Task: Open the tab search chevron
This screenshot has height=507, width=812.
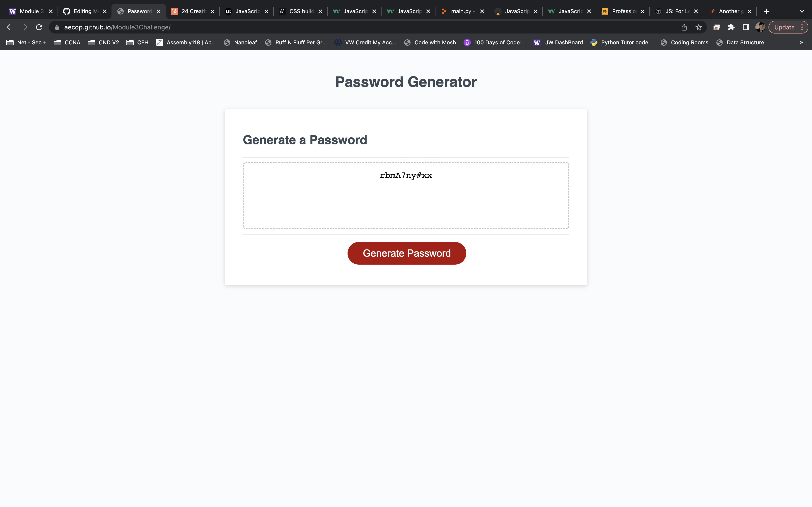Action: point(802,11)
